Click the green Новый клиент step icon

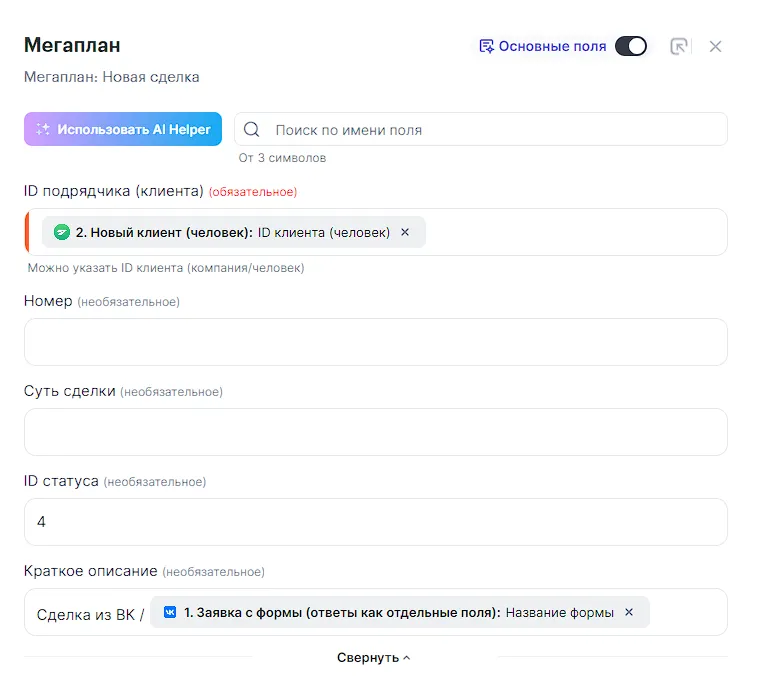[62, 232]
